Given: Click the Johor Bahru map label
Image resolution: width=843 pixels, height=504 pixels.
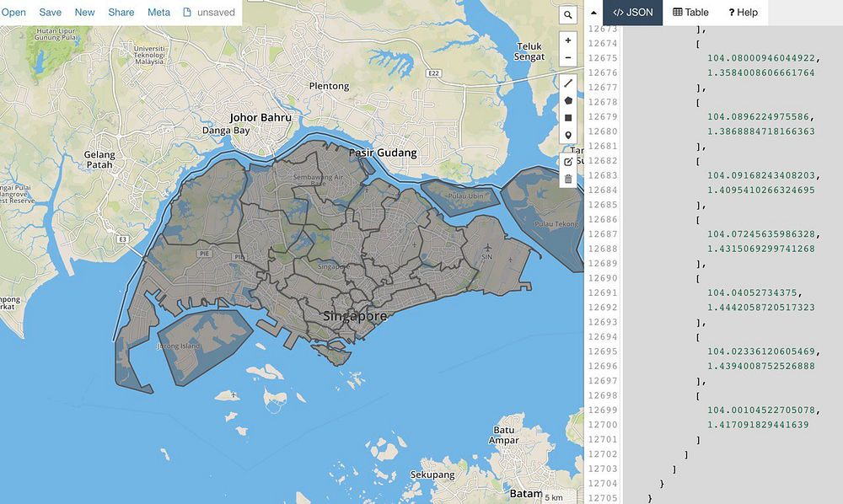Looking at the screenshot, I should pos(260,117).
